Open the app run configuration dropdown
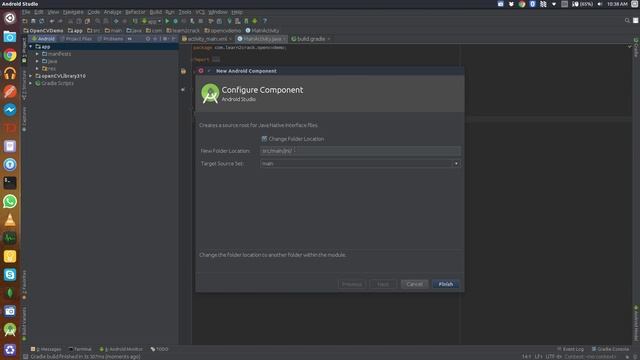The height and width of the screenshot is (360, 640). pos(152,21)
